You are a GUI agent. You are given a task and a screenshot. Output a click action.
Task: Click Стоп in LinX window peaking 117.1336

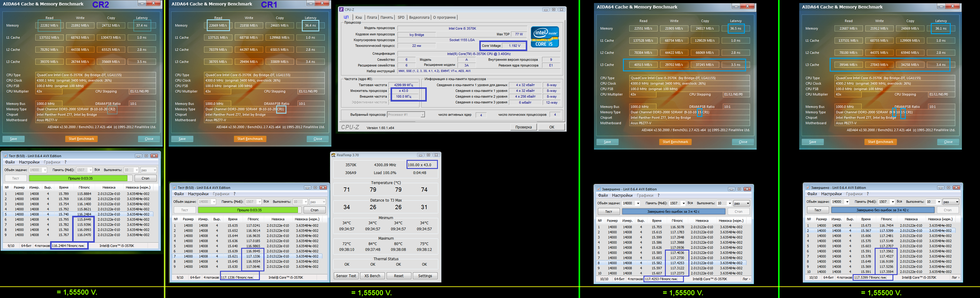pyautogui.click(x=314, y=210)
